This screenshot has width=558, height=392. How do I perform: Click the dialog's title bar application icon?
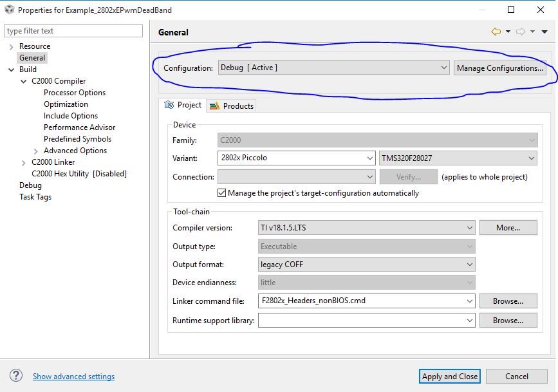click(8, 10)
